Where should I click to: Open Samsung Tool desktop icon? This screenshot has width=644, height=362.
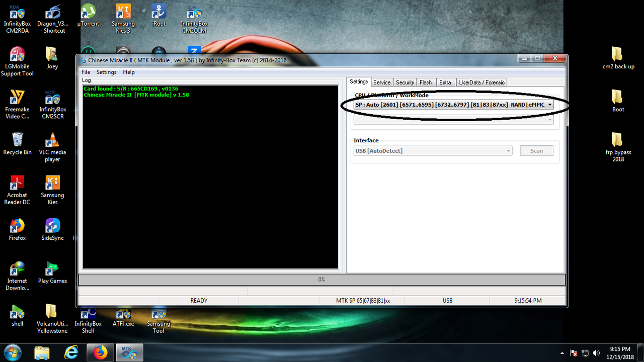click(159, 319)
